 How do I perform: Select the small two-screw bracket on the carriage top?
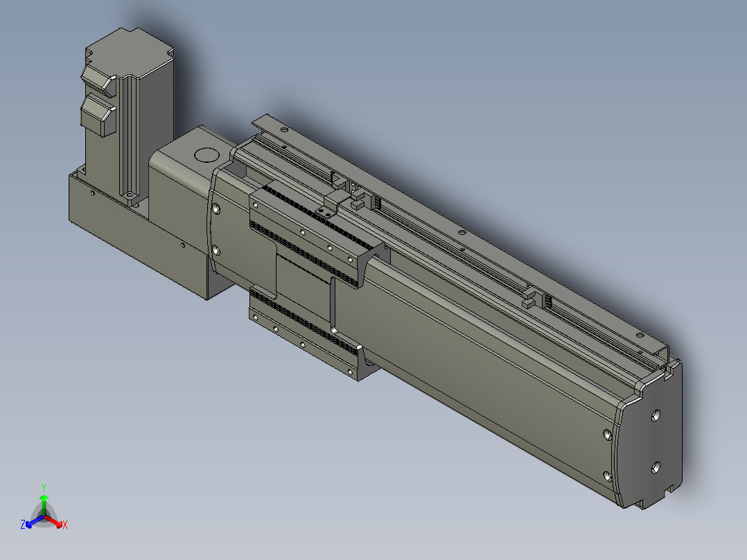325,211
